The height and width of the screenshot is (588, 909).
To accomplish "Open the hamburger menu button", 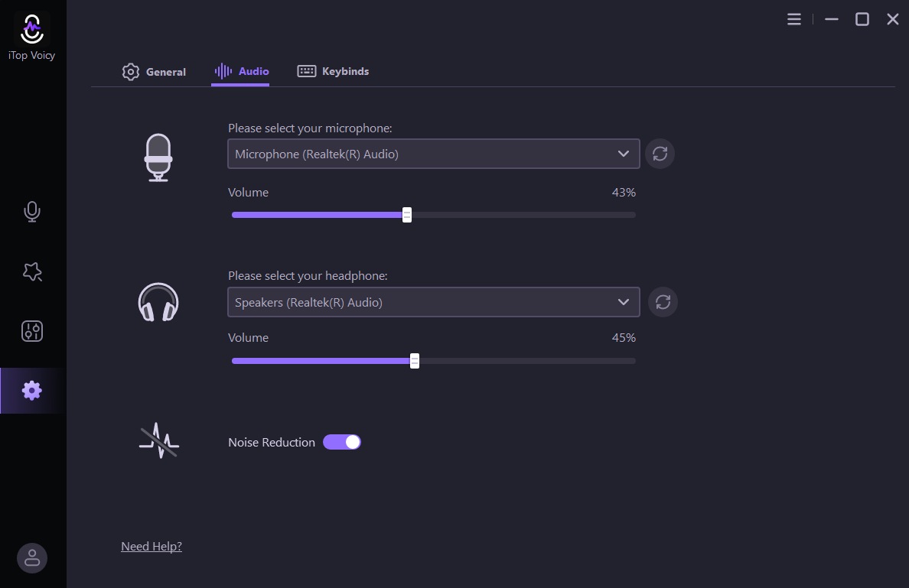I will [x=793, y=18].
